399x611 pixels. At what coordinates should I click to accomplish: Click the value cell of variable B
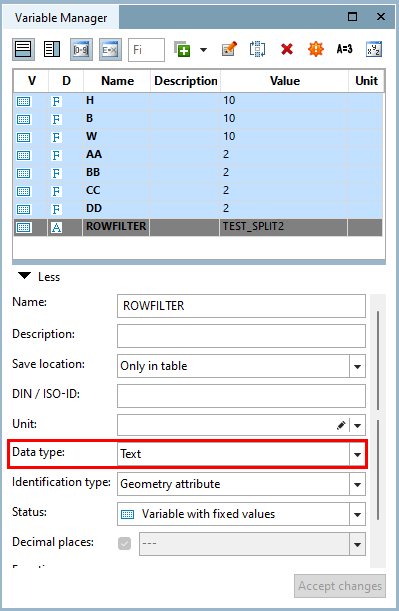(284, 118)
